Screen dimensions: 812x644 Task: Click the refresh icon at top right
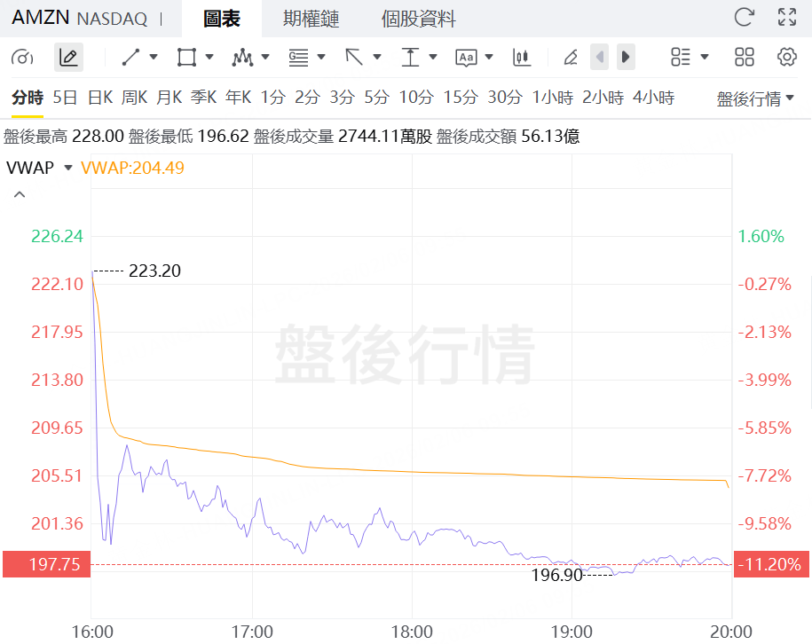coord(745,17)
